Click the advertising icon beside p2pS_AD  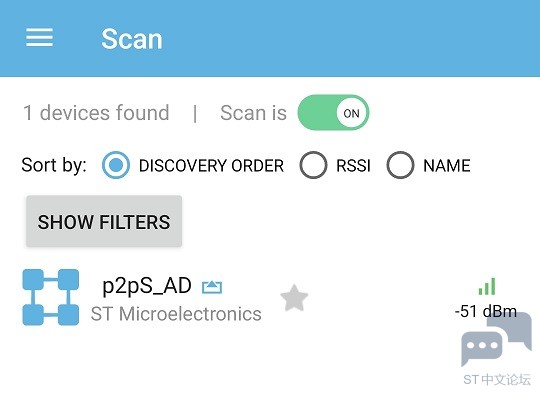(212, 287)
